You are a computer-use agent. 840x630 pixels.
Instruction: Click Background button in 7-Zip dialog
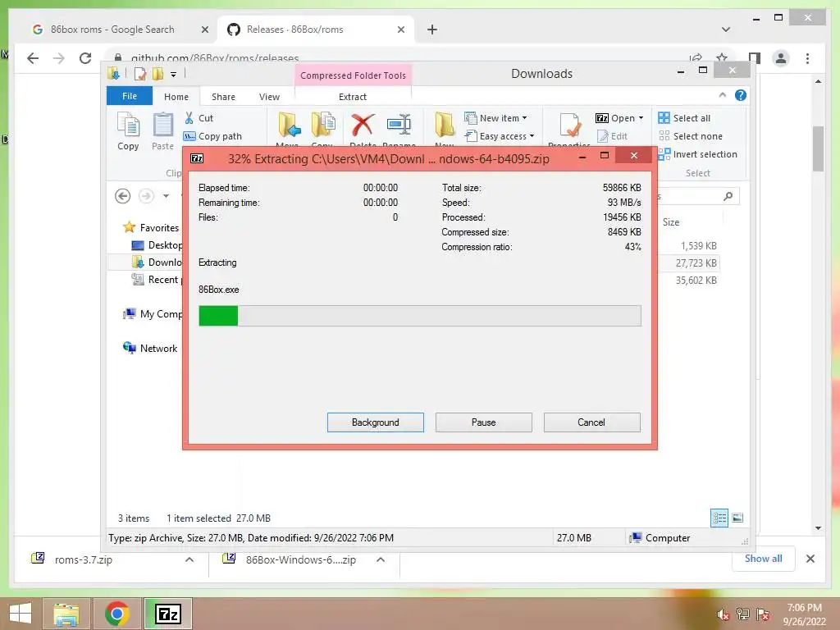[x=376, y=422]
